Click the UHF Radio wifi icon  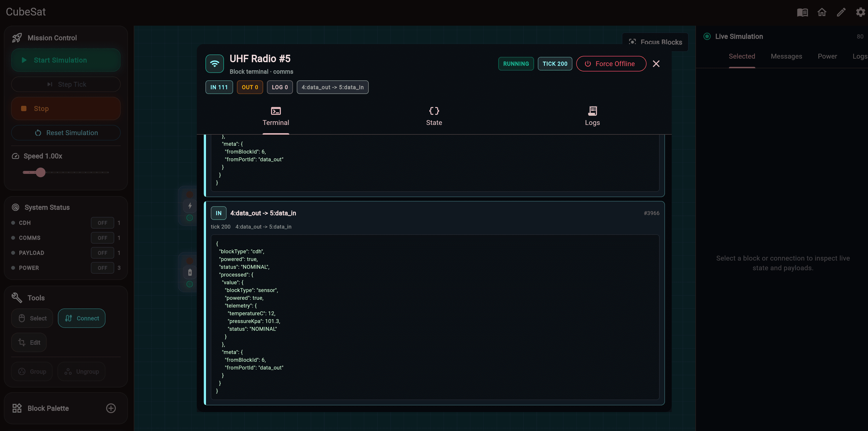pos(215,64)
